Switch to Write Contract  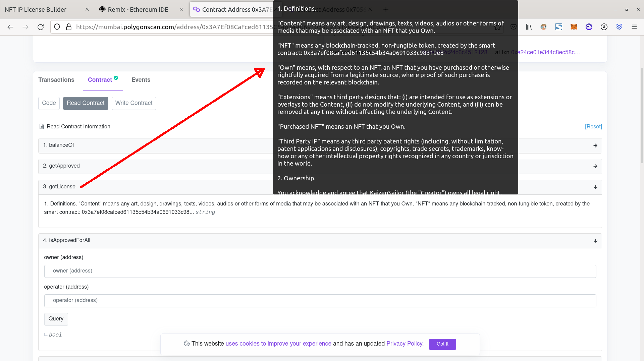tap(134, 103)
